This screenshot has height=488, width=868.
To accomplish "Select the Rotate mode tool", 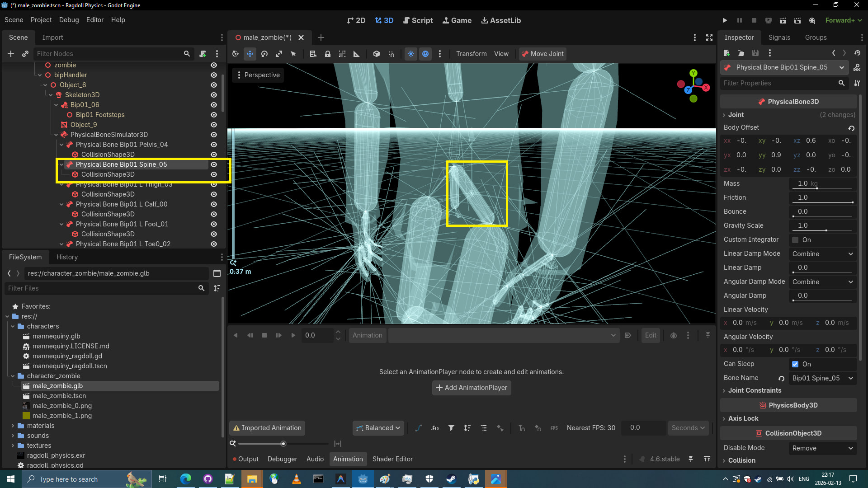I will coord(264,54).
